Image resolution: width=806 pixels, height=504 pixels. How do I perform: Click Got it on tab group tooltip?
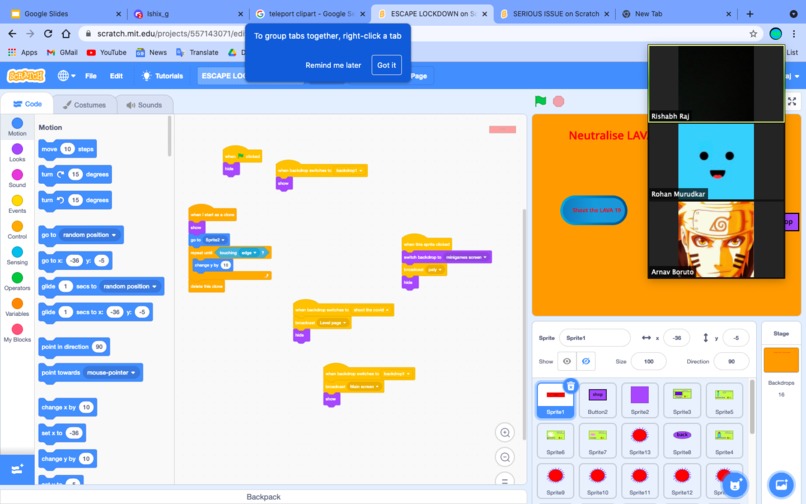[x=386, y=65]
